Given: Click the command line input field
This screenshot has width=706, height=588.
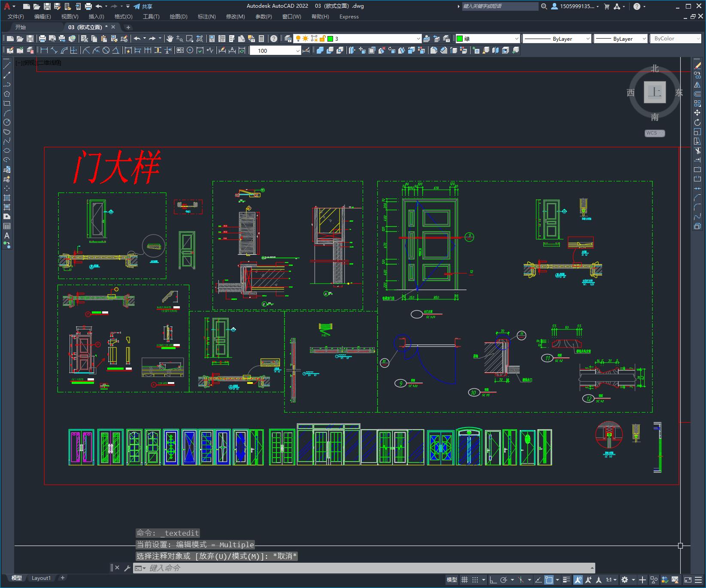Looking at the screenshot, I should point(365,568).
